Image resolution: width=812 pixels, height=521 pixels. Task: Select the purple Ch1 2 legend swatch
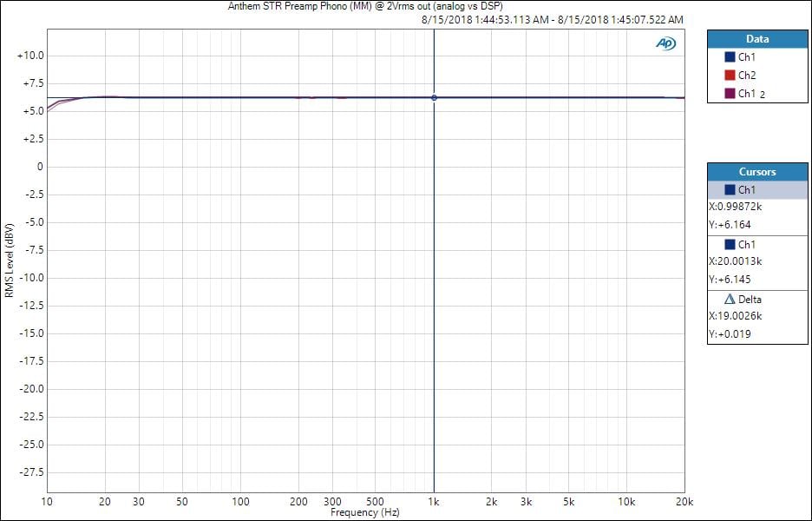pyautogui.click(x=730, y=94)
